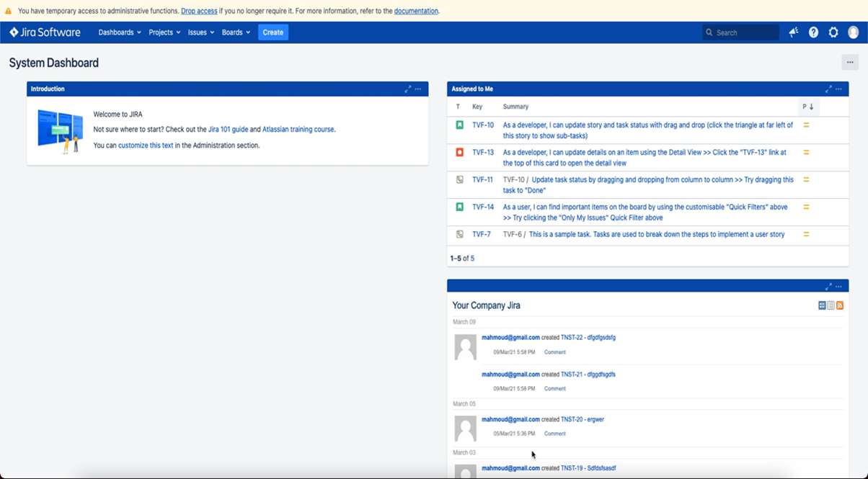The width and height of the screenshot is (868, 479).
Task: Expand the Projects dropdown
Action: tap(164, 32)
